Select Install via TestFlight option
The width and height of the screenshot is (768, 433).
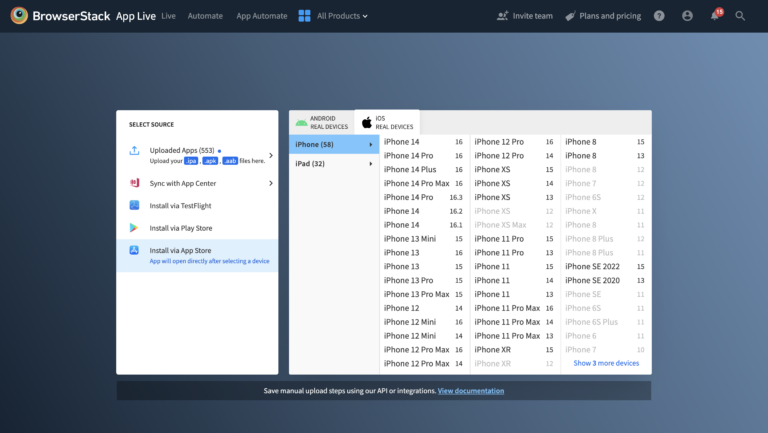[x=197, y=206]
